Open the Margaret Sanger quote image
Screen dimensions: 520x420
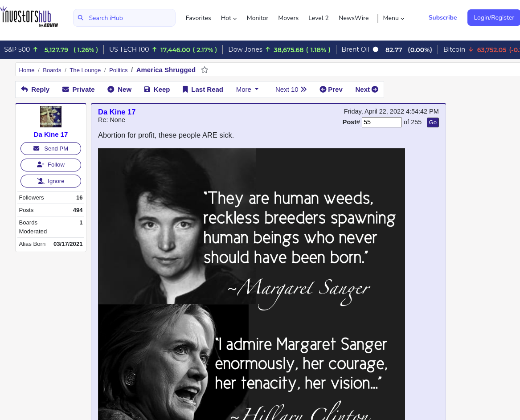251,284
